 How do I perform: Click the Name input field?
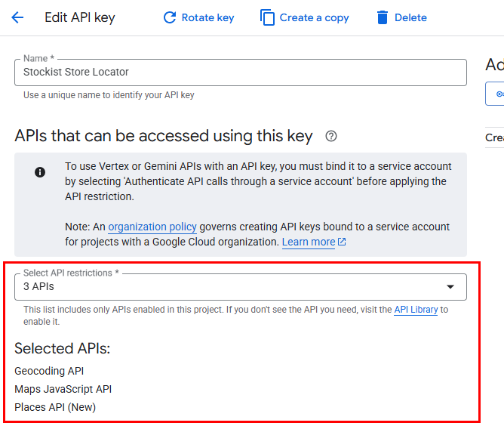pos(241,73)
